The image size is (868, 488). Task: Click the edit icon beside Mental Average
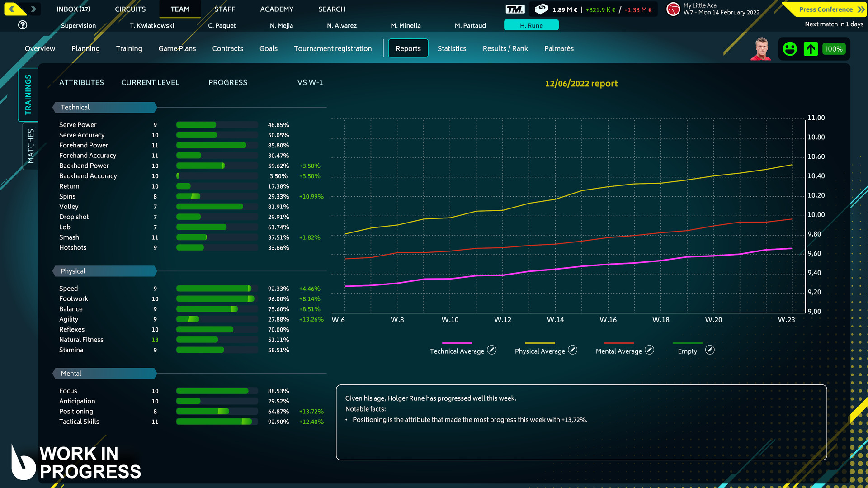coord(649,350)
